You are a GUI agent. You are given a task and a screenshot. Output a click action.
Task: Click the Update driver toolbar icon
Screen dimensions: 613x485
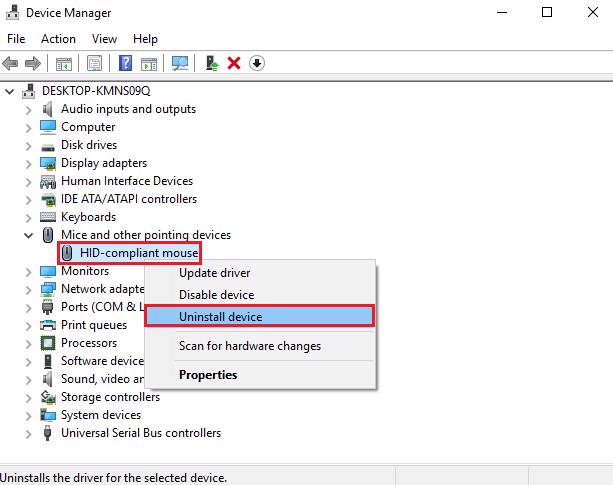pos(212,64)
